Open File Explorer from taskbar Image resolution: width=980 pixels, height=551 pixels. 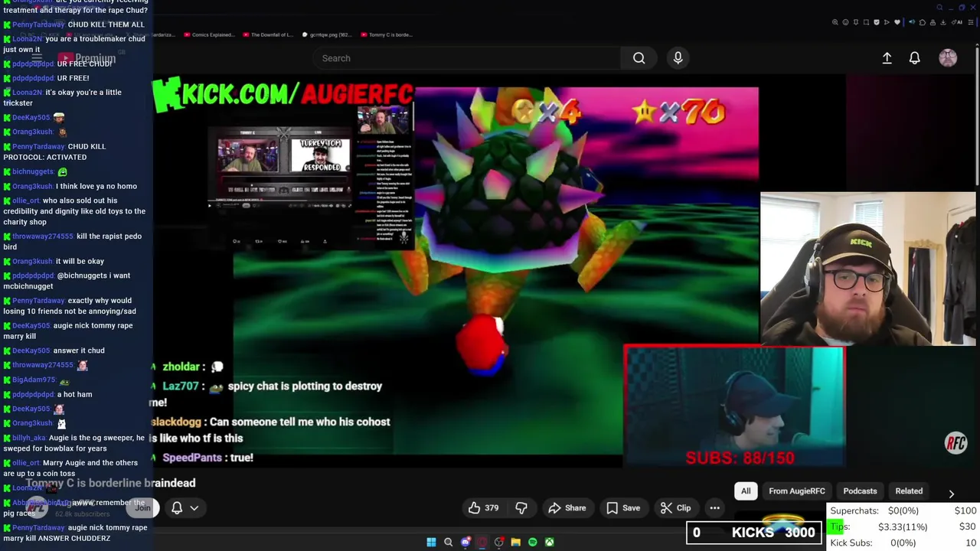click(x=515, y=543)
